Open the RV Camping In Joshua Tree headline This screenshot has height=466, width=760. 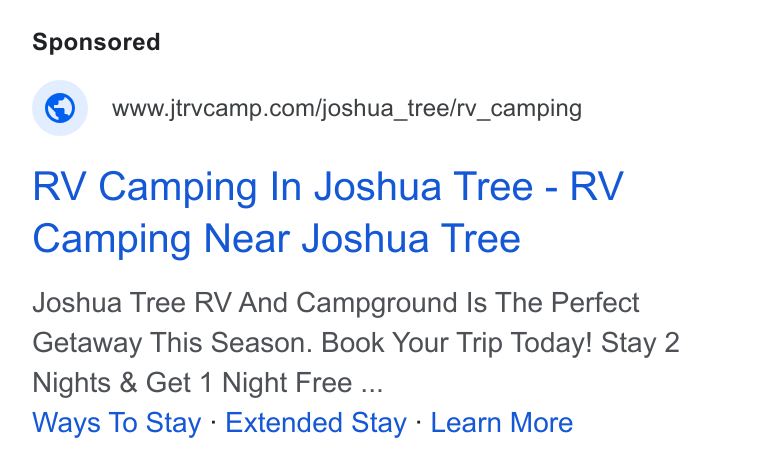(328, 212)
